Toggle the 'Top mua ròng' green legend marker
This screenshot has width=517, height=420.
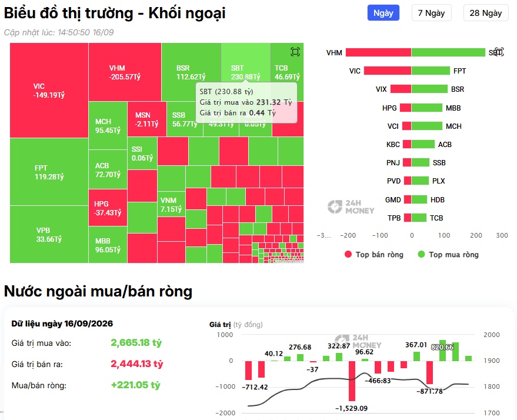421,254
